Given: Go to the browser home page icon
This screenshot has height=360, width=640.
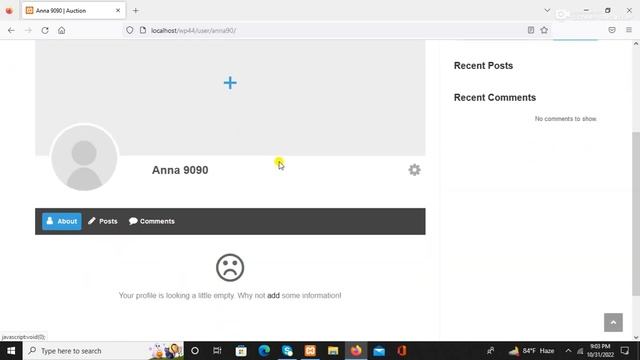Looking at the screenshot, I should [x=62, y=30].
